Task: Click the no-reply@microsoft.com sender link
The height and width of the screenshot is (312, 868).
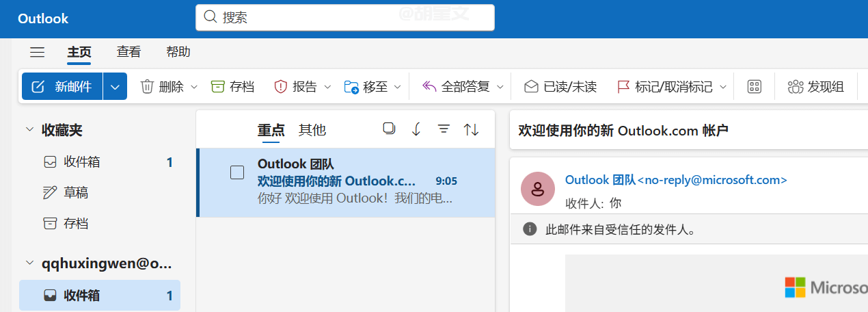Action: point(676,180)
